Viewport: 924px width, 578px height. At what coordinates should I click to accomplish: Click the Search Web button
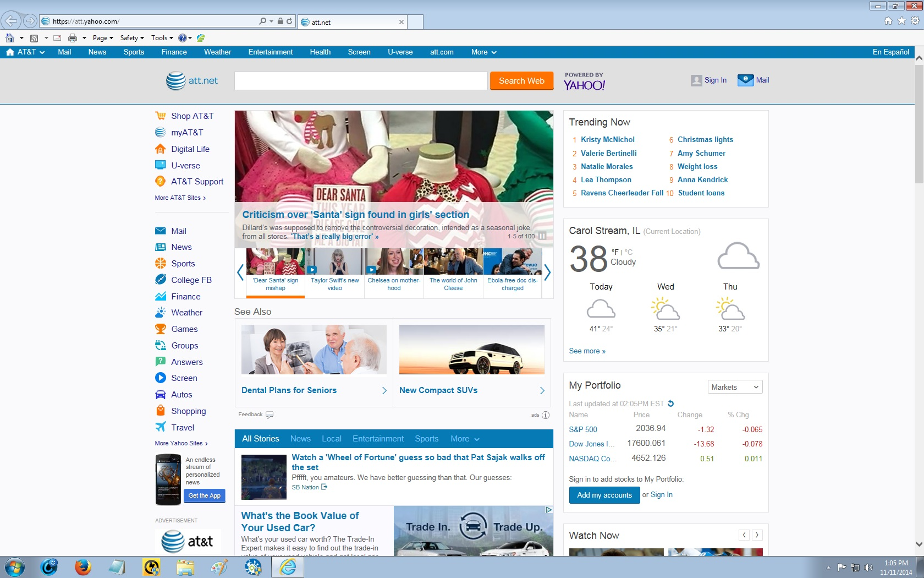click(x=521, y=80)
